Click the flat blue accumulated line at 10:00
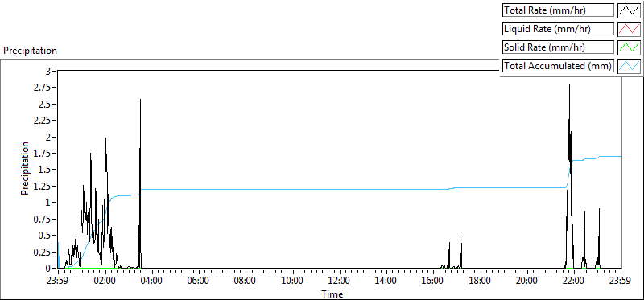The width and height of the screenshot is (644, 300). point(293,189)
